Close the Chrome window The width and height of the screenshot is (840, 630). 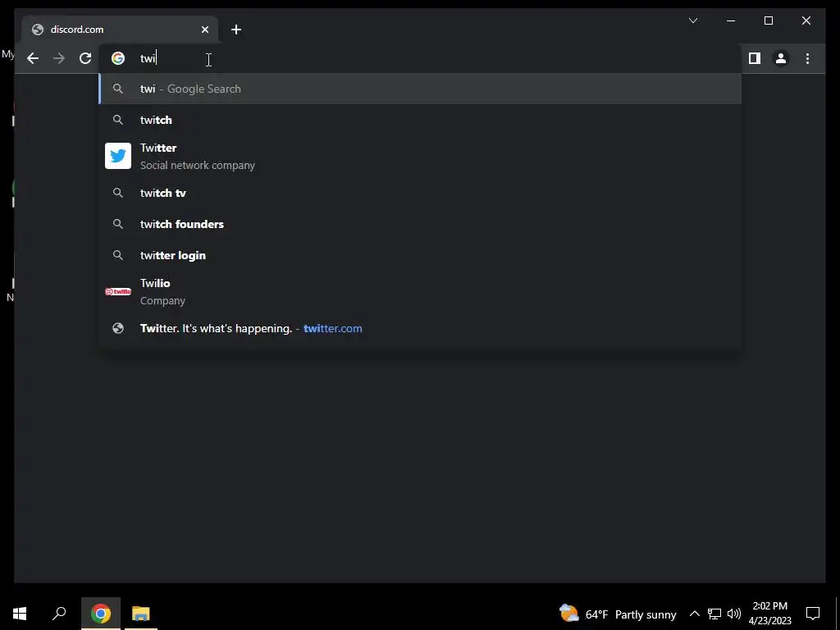point(806,21)
